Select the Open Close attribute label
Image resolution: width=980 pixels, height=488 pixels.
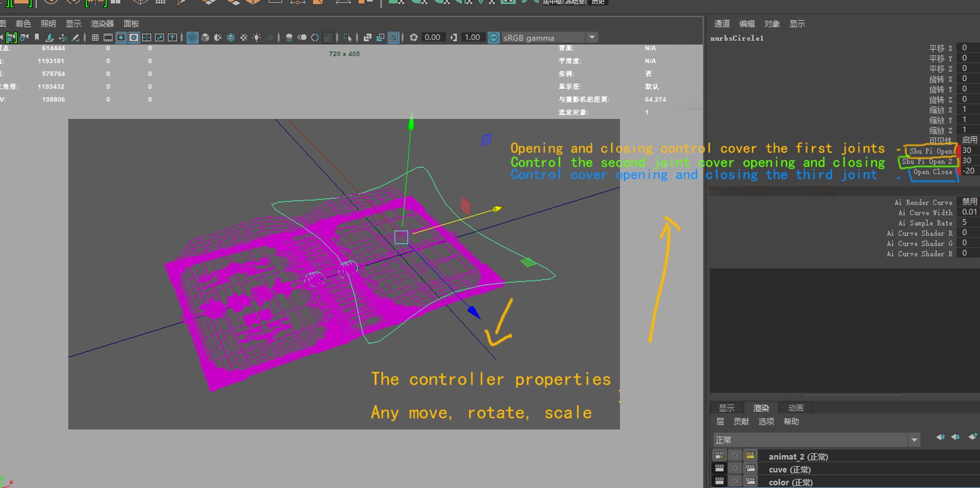point(933,172)
